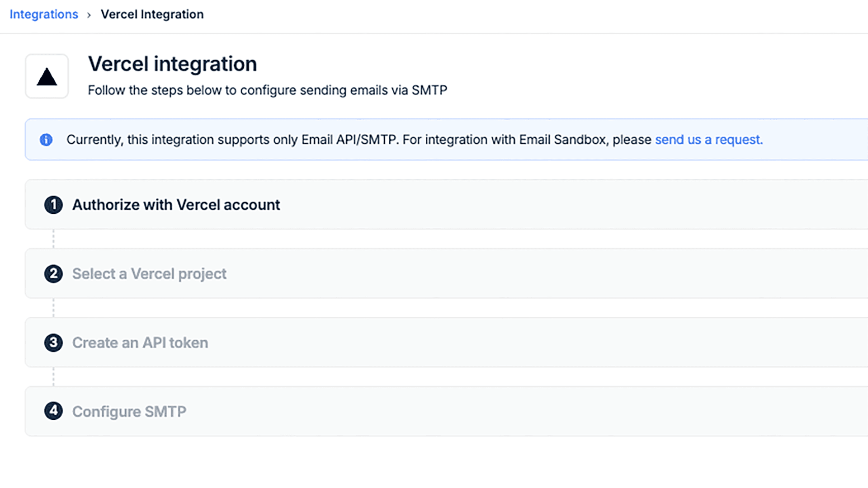Click the 'Create an API token' title text

coord(140,343)
